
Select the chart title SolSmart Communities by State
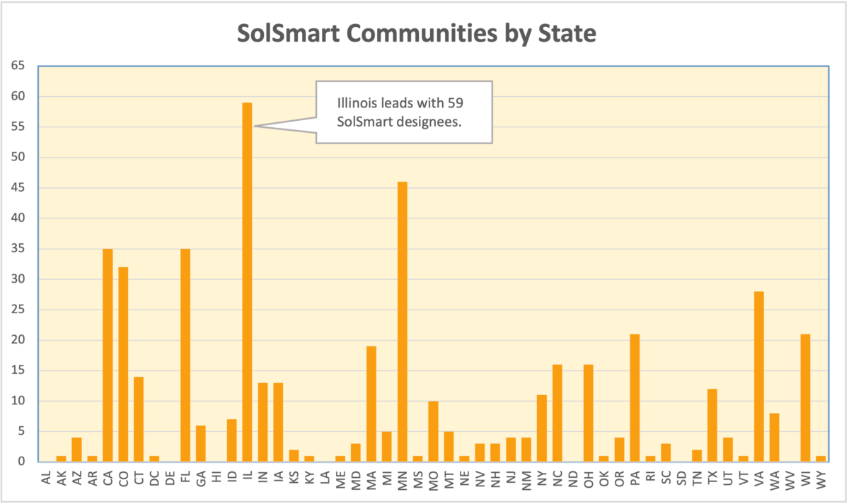(417, 33)
